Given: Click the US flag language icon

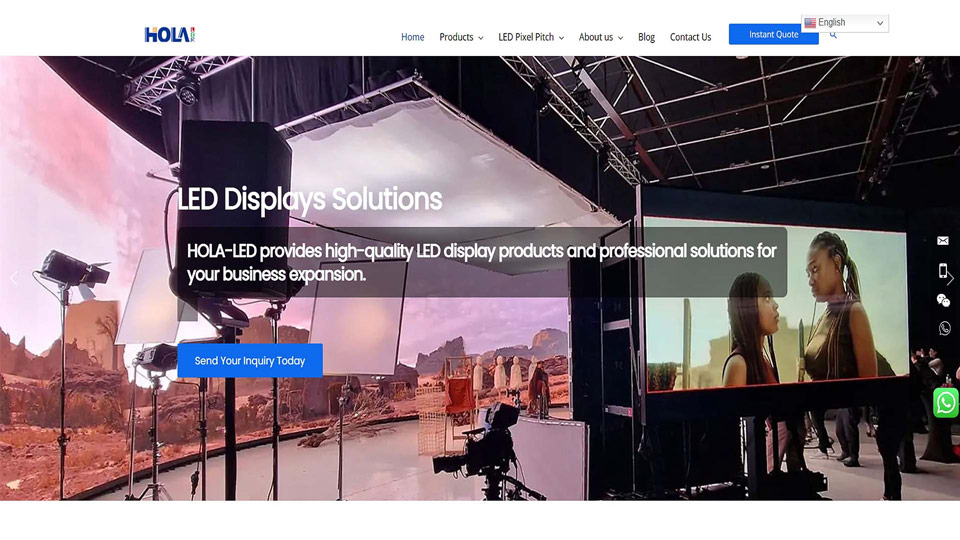Looking at the screenshot, I should (x=810, y=23).
